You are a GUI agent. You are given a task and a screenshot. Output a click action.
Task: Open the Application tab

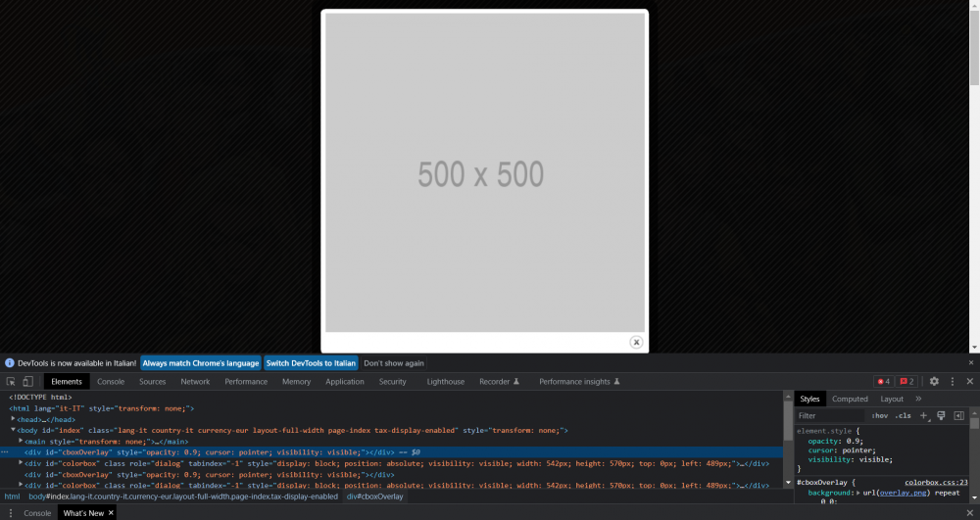click(x=344, y=381)
